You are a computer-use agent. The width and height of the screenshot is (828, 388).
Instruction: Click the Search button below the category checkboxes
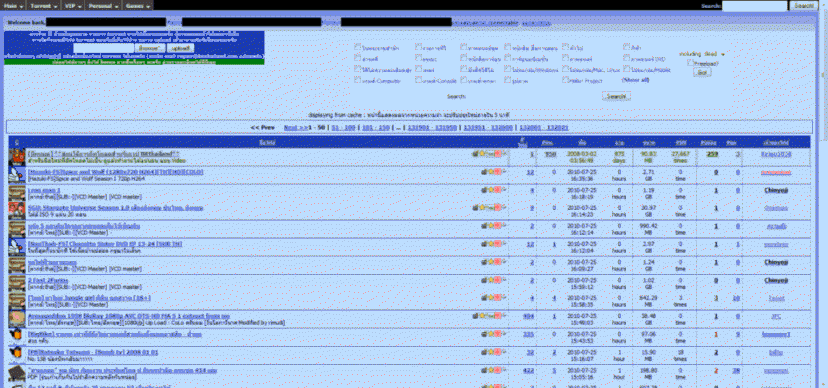[x=616, y=96]
